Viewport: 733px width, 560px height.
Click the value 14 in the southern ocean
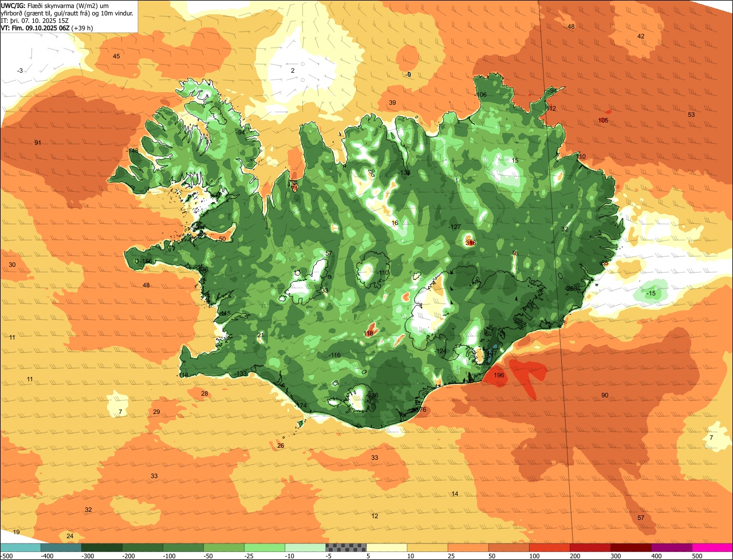[x=455, y=494]
